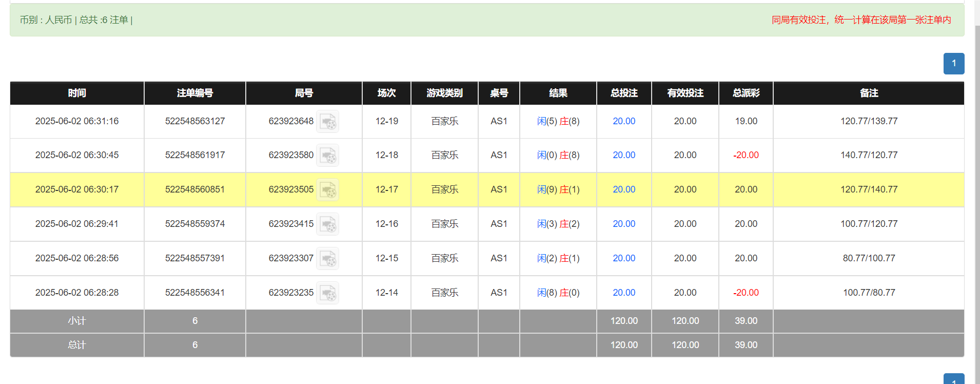
Task: Click total bet 20.00 link for bet 522548563127
Action: click(x=623, y=121)
